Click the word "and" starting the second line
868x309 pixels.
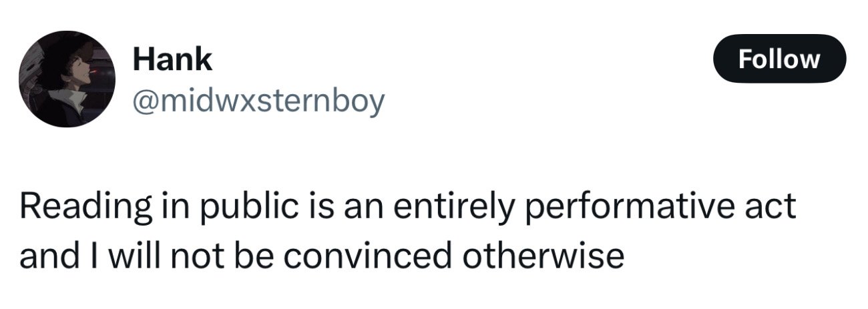click(43, 257)
